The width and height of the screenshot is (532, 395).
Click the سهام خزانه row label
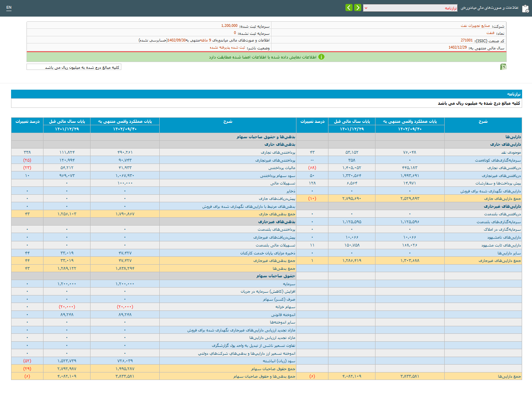tap(285, 307)
